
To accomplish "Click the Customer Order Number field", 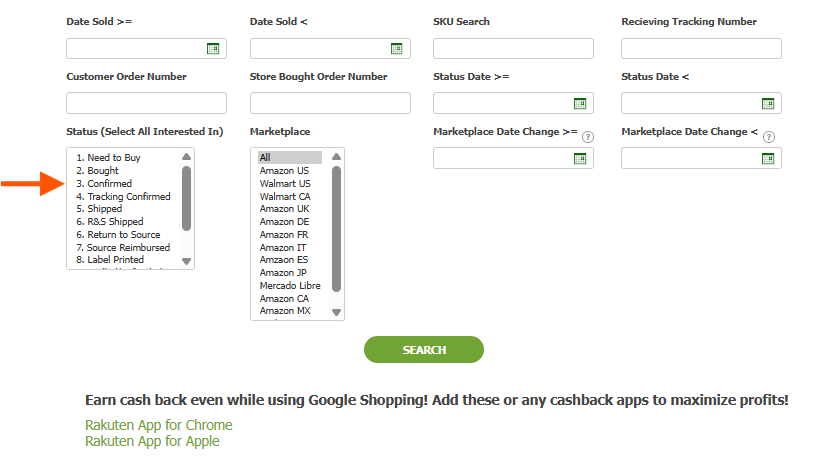I will point(146,103).
